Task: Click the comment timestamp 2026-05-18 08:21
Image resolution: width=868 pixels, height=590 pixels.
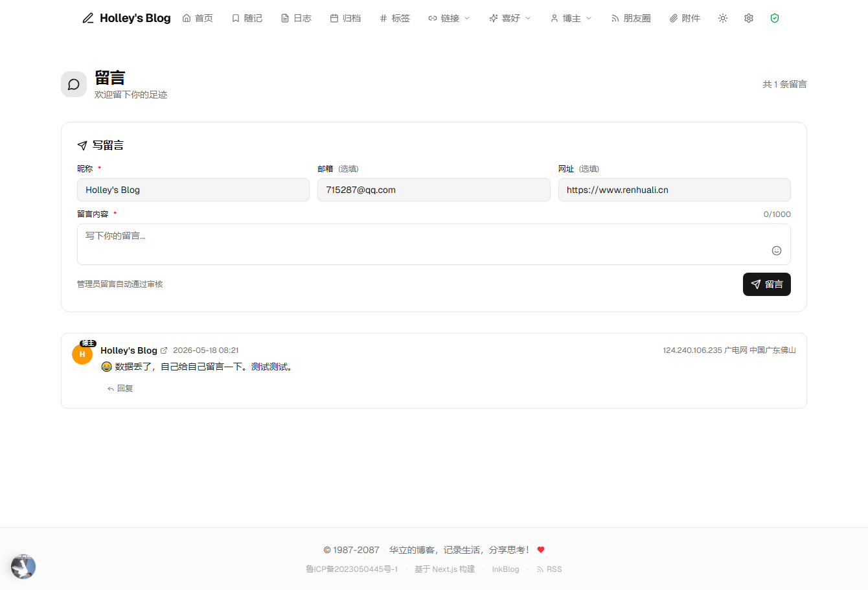Action: (206, 350)
